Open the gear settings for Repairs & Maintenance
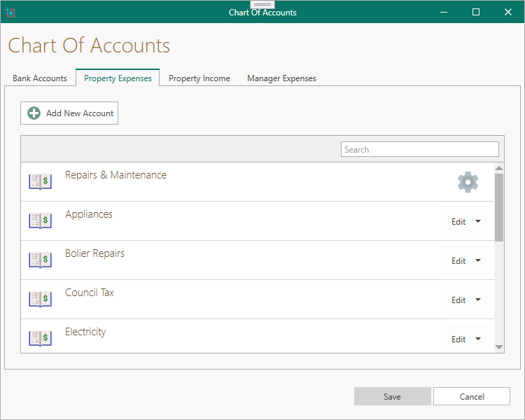Screen dimensions: 525x420 pyautogui.click(x=468, y=183)
